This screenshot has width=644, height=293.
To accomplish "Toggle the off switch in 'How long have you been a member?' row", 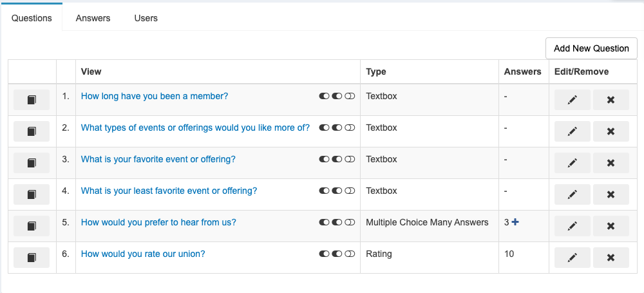I will 350,96.
